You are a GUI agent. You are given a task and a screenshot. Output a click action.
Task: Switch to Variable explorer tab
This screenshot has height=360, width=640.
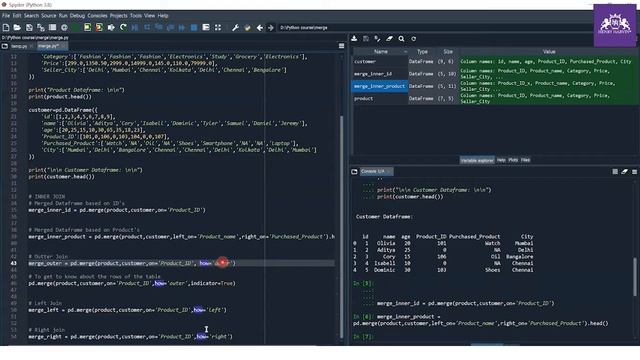[477, 160]
